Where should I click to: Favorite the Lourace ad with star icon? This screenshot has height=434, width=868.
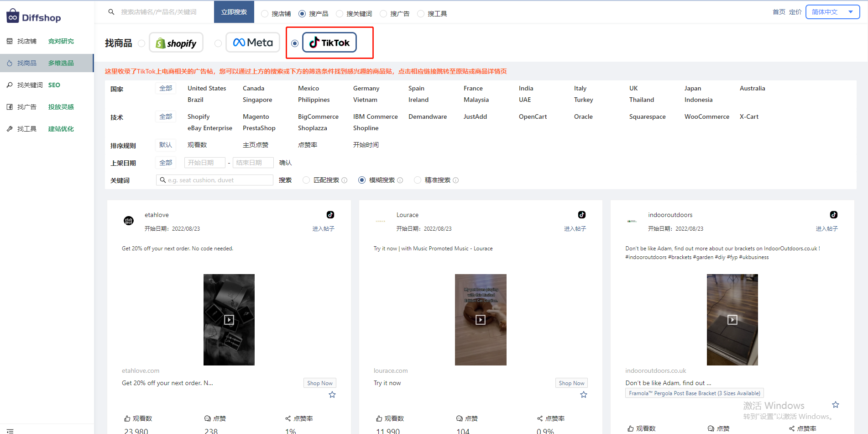pyautogui.click(x=584, y=395)
